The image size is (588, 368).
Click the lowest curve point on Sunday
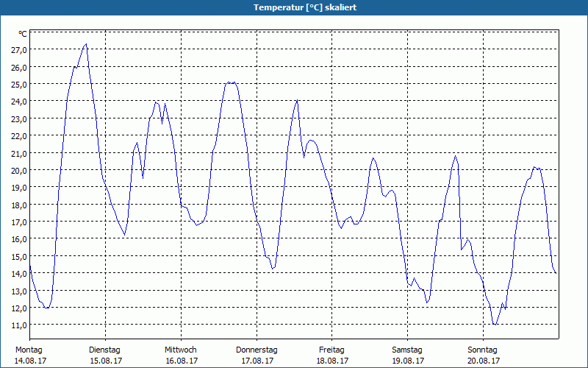point(495,324)
